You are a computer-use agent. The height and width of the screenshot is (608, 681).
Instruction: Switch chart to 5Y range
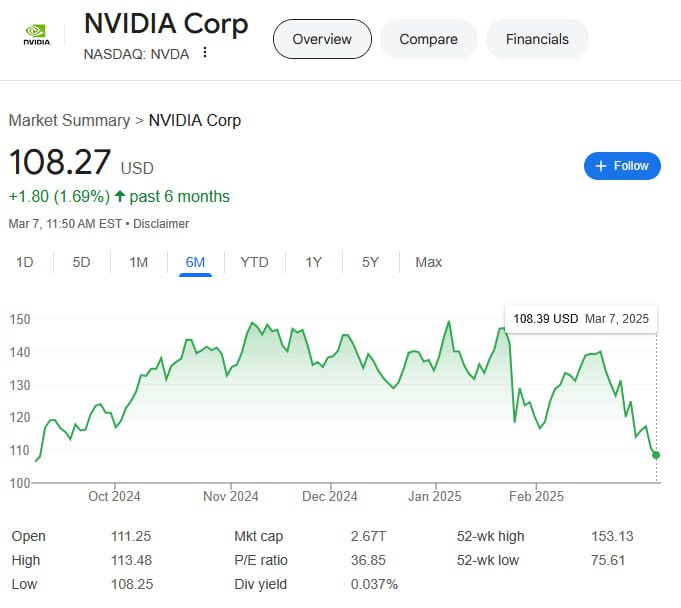[370, 262]
